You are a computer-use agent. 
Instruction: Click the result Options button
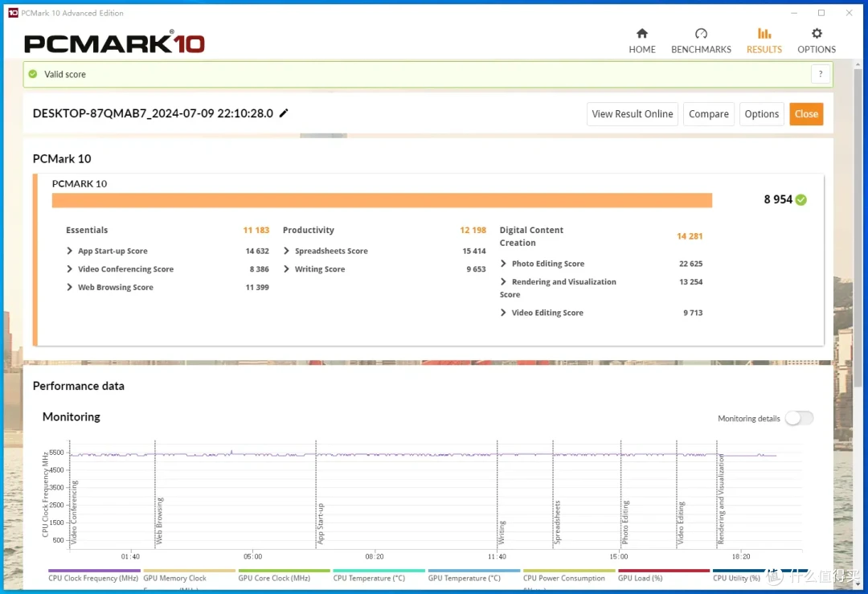click(x=762, y=114)
